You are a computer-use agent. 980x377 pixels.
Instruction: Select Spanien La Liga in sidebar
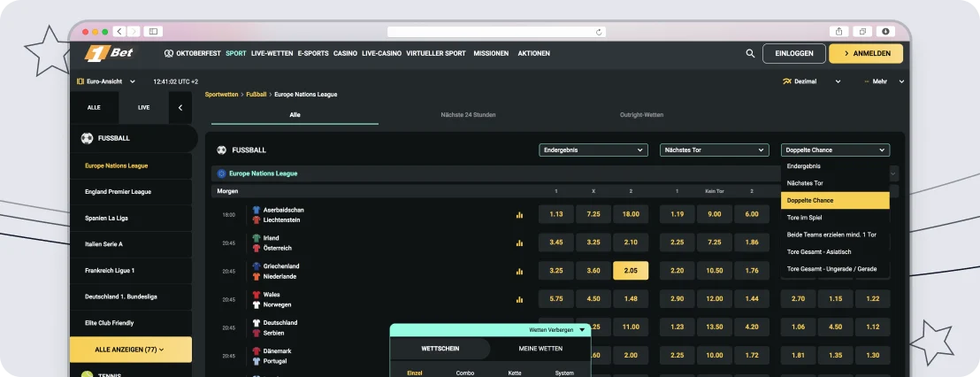click(131, 219)
